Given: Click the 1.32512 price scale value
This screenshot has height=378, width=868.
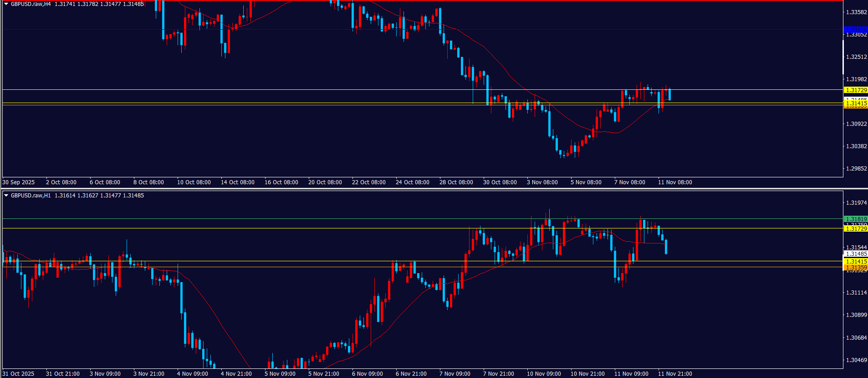Looking at the screenshot, I should click(856, 57).
